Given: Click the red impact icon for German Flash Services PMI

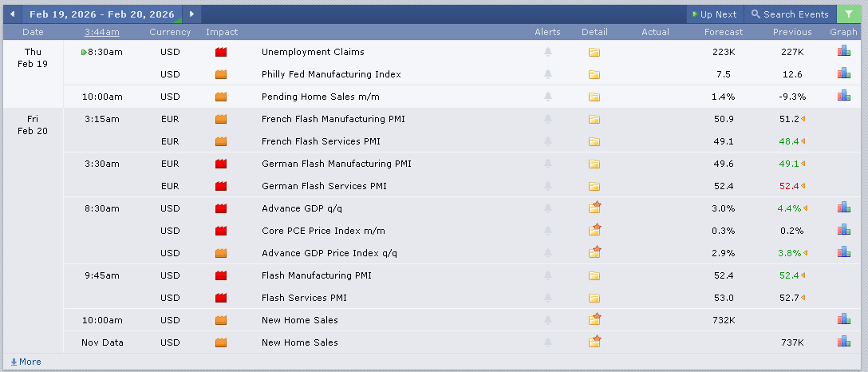Looking at the screenshot, I should (221, 186).
